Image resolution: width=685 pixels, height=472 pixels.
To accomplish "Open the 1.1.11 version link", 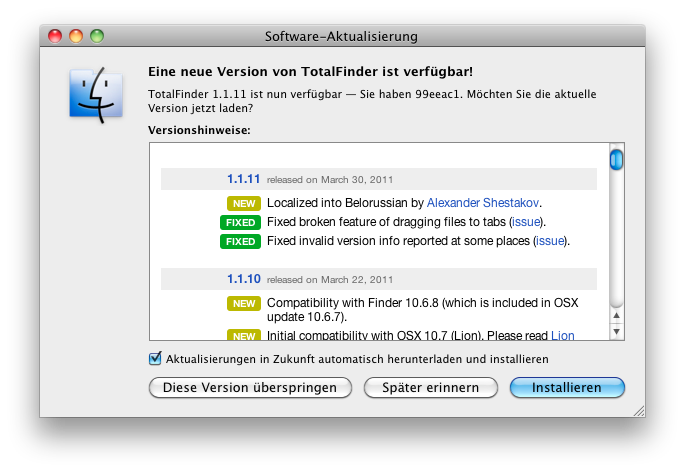I will [243, 180].
